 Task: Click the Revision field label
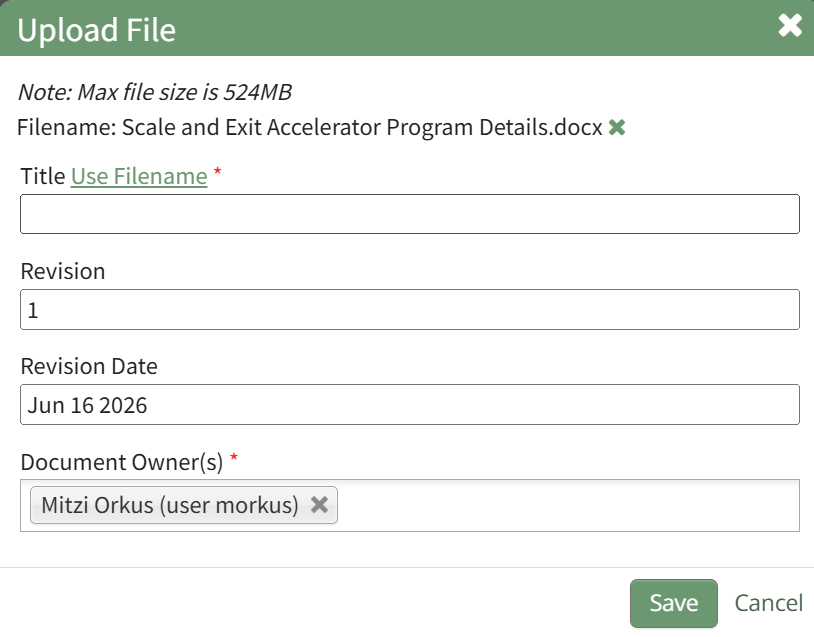click(x=63, y=272)
